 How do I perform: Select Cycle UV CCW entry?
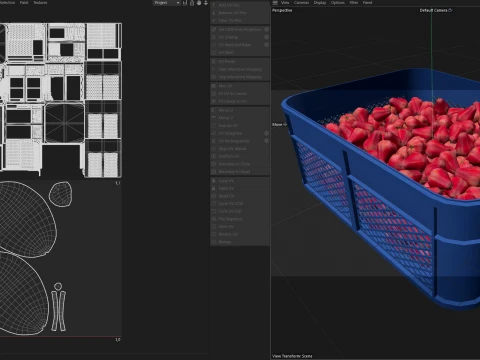pyautogui.click(x=240, y=204)
